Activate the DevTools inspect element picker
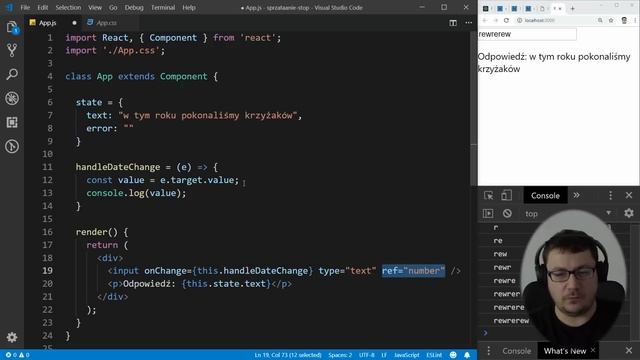This screenshot has height=360, width=640. click(488, 196)
